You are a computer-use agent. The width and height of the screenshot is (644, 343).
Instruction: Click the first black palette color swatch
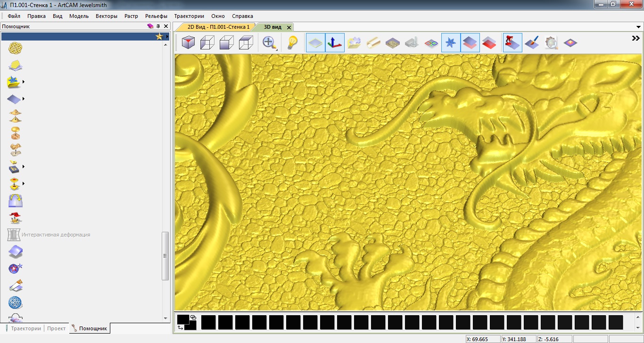[208, 322]
